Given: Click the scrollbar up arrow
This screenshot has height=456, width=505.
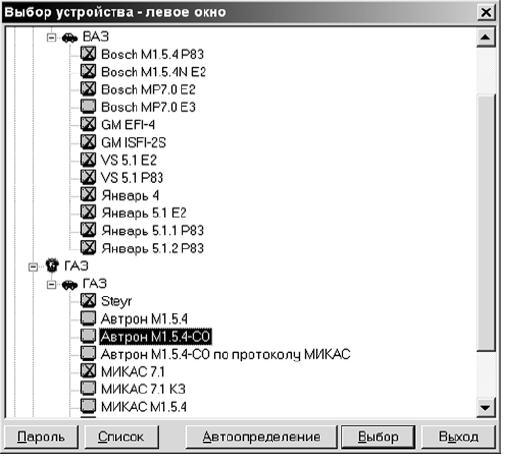Looking at the screenshot, I should point(486,37).
